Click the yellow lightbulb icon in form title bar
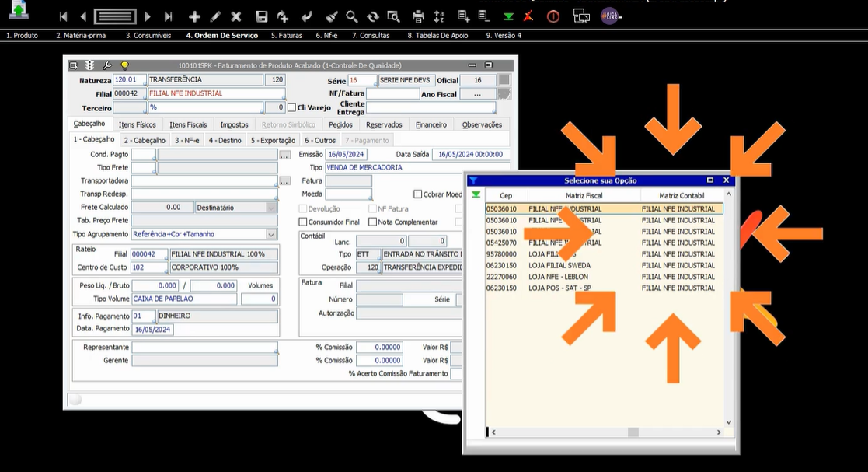The height and width of the screenshot is (472, 868). pos(124,66)
